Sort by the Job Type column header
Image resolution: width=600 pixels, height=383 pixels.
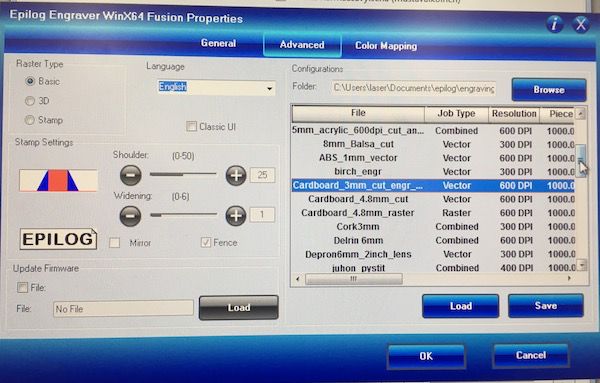pos(456,114)
